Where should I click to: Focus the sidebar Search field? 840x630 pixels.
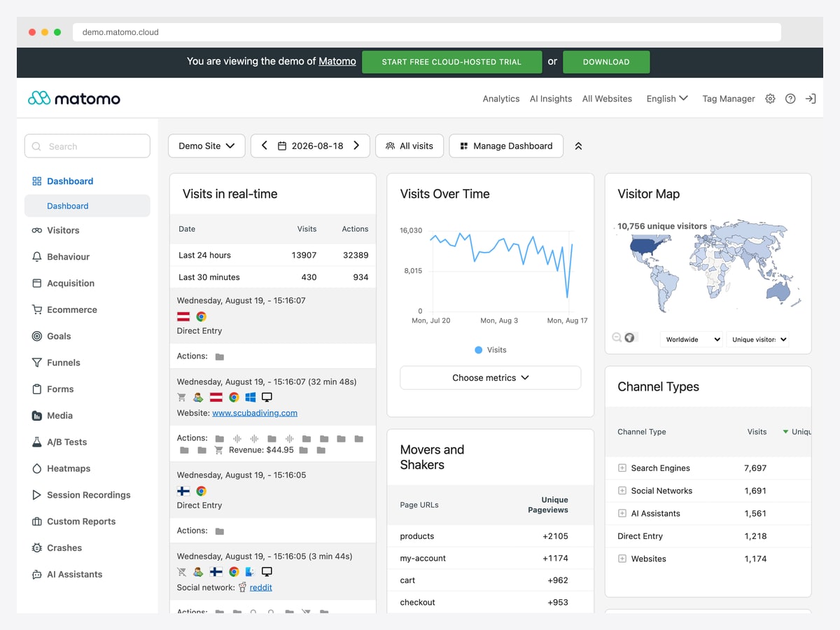(x=87, y=146)
